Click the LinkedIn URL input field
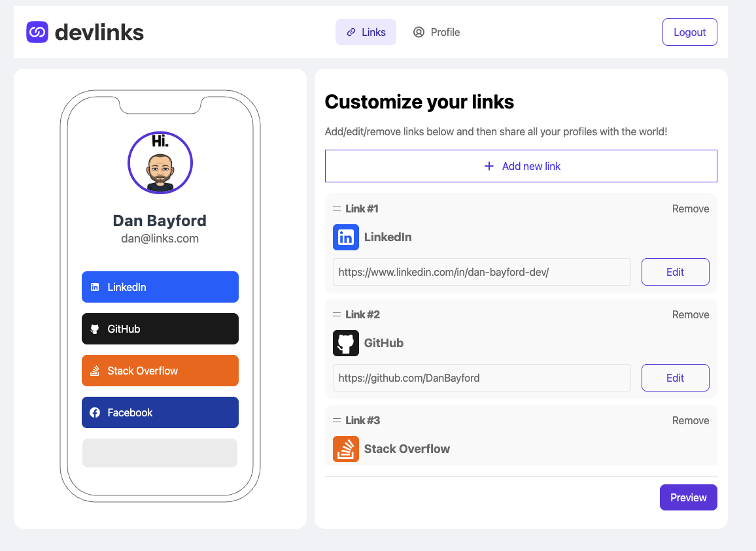The width and height of the screenshot is (756, 551). [x=481, y=272]
